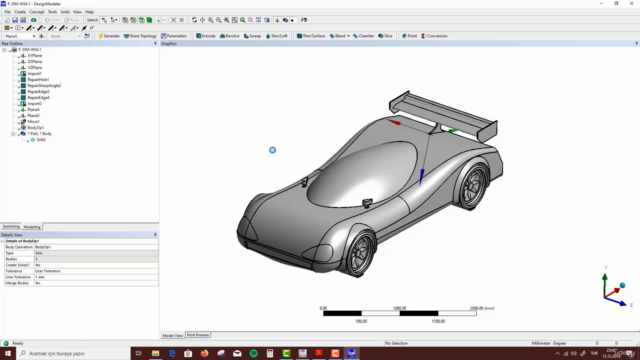
Task: Open the Help menu
Action: (x=89, y=12)
